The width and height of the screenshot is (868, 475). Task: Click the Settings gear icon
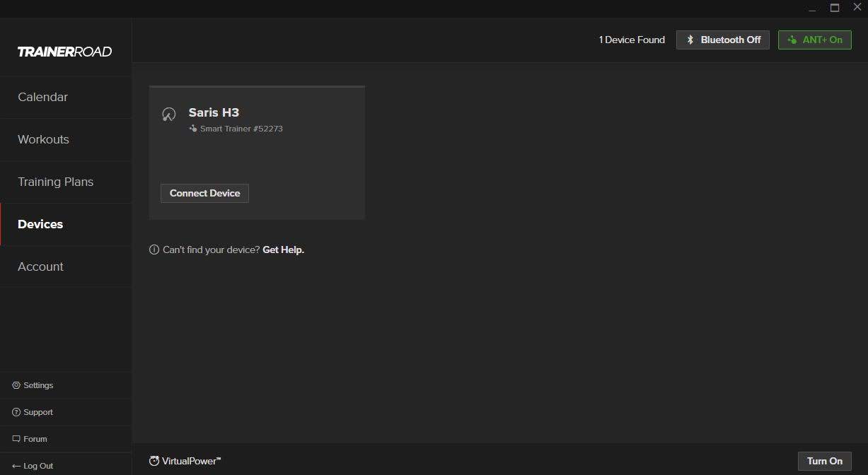tap(16, 385)
